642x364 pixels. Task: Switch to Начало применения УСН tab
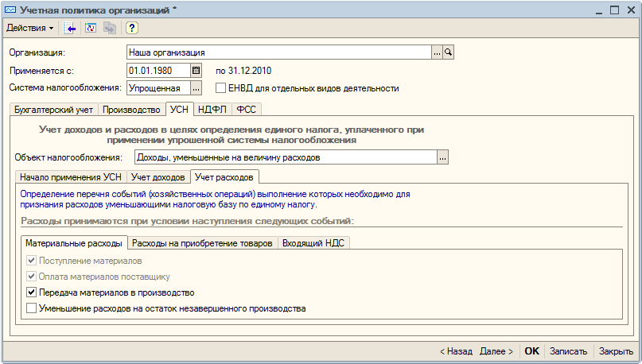click(x=71, y=177)
